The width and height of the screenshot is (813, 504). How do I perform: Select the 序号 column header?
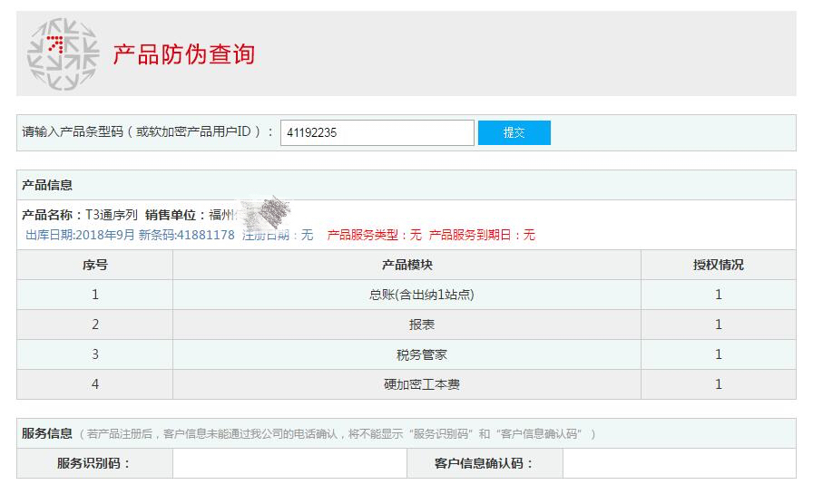(95, 266)
